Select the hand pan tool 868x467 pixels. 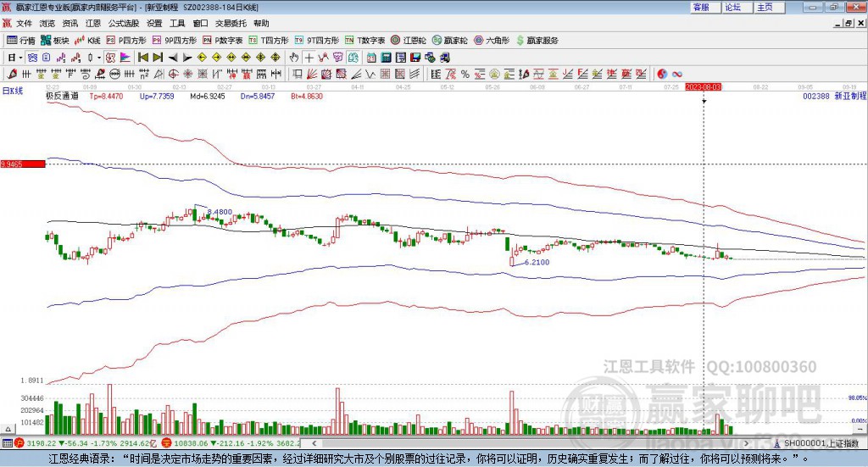pyautogui.click(x=294, y=58)
